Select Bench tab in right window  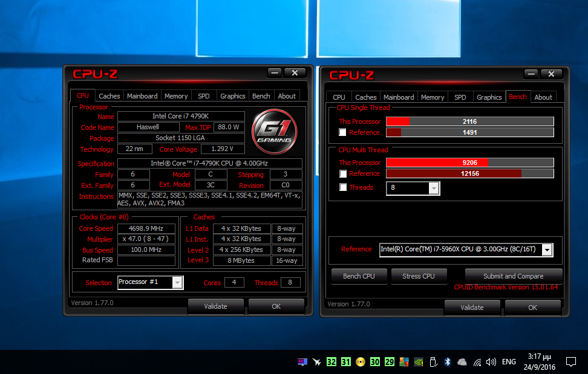tap(518, 97)
